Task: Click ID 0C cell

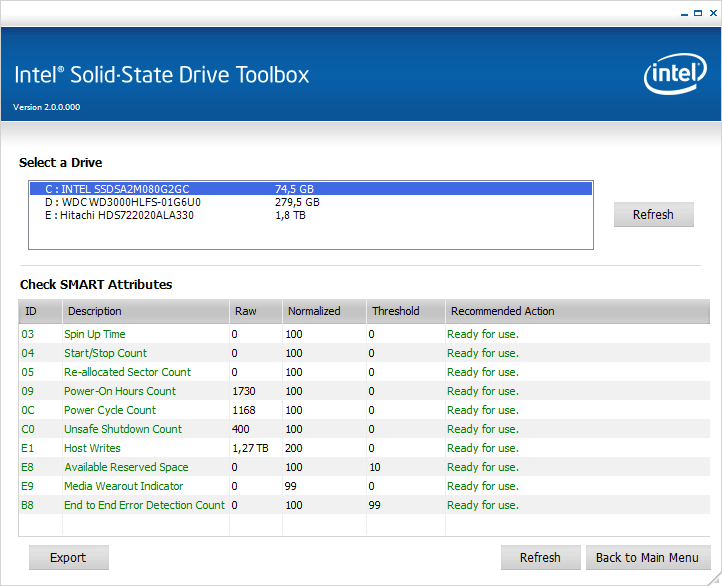Action: pyautogui.click(x=28, y=410)
